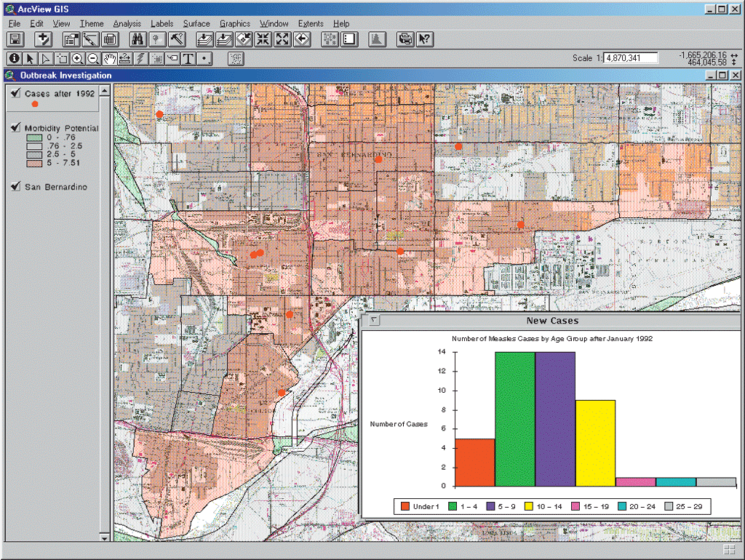
Task: Select the Text label tool
Action: 189,59
